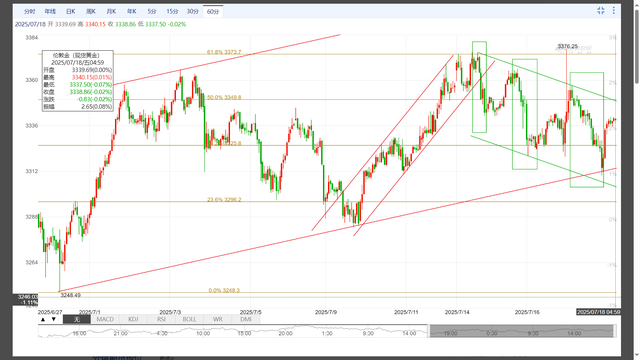Click the 收 3338.86 value in the header
This screenshot has height=360, width=640.
(x=121, y=24)
